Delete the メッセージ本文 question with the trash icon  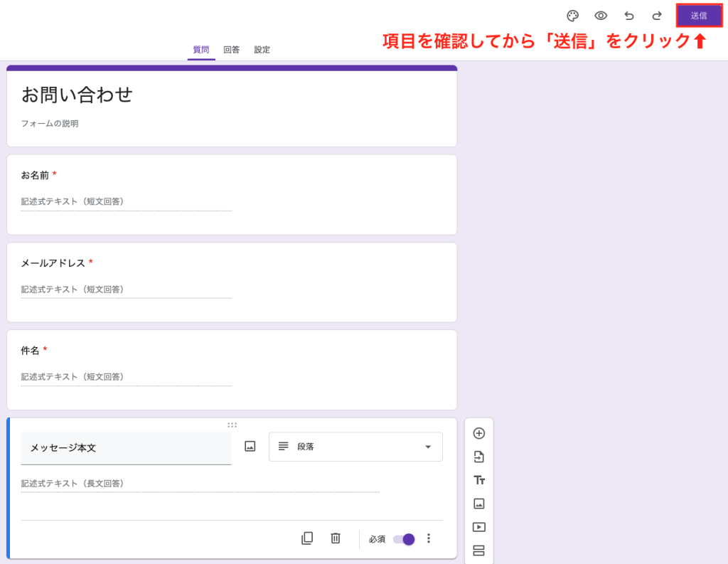336,538
